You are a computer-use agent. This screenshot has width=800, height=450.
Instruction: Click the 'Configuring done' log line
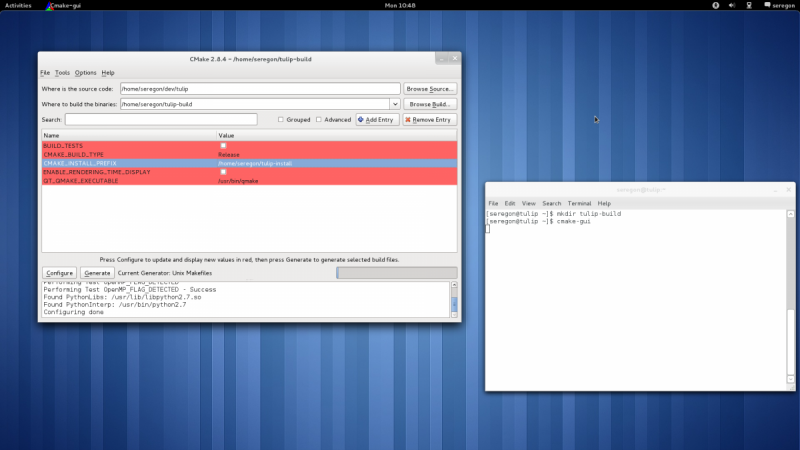coord(73,312)
